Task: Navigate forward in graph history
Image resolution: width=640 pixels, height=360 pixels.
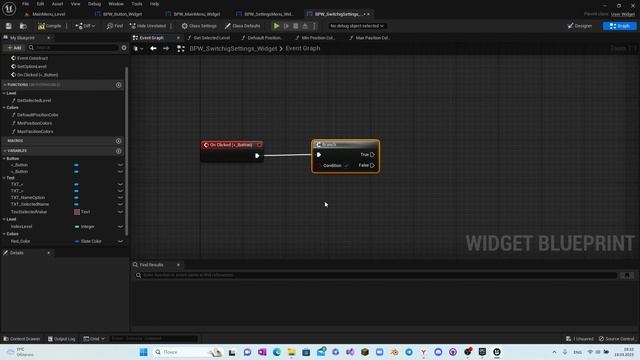Action: tap(166, 48)
